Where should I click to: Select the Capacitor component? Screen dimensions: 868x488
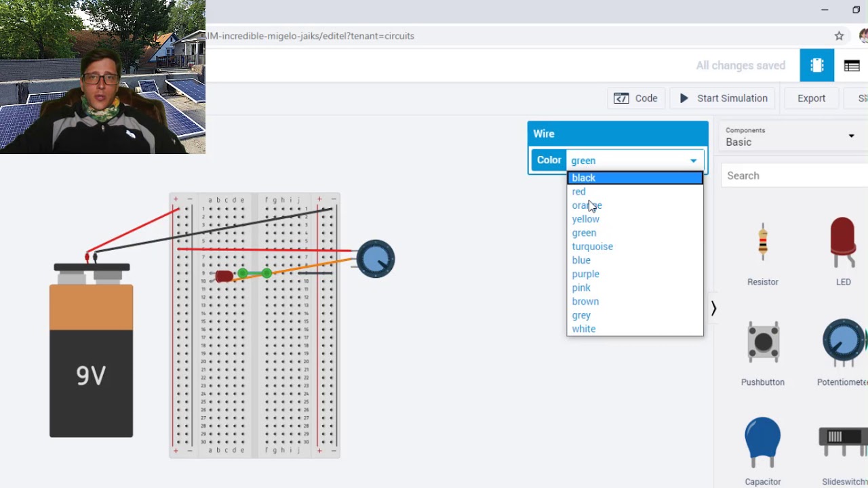(x=763, y=451)
